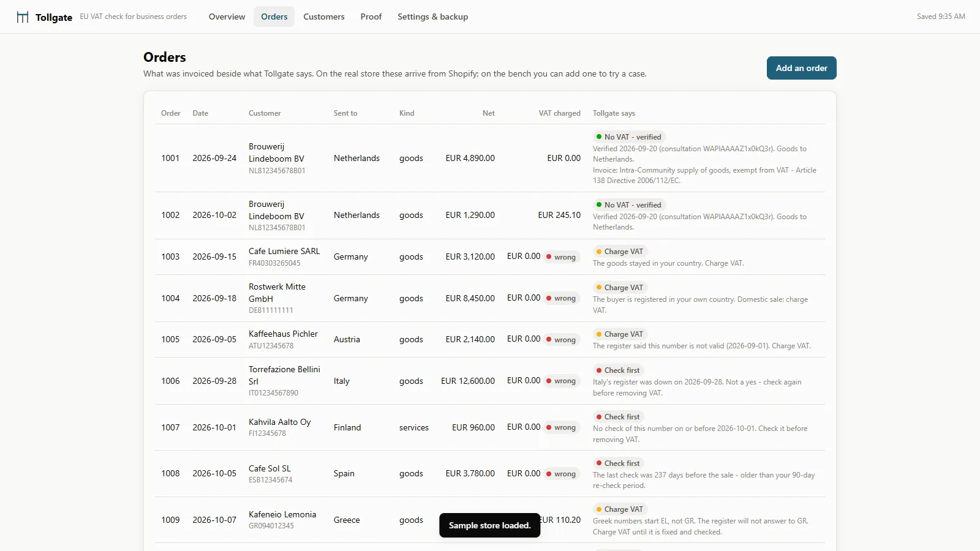Click the Check first badge for order 1006
Image resolution: width=980 pixels, height=551 pixels.
point(618,370)
